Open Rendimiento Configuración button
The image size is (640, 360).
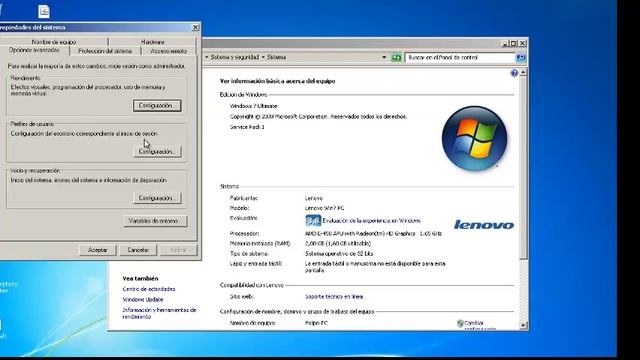(x=157, y=105)
